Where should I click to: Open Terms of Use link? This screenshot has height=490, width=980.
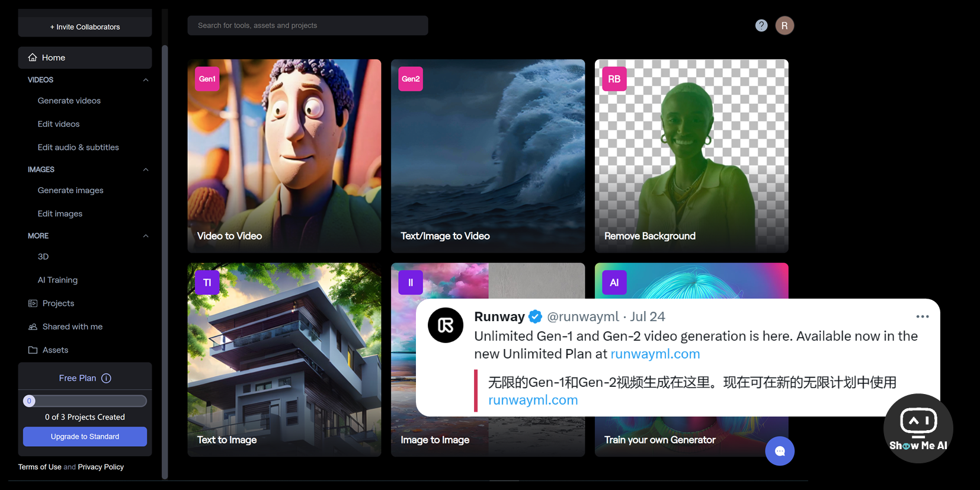[x=40, y=467]
